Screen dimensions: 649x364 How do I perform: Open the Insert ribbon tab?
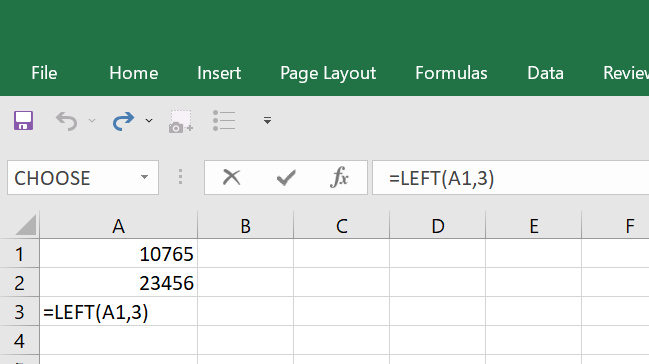(x=219, y=73)
